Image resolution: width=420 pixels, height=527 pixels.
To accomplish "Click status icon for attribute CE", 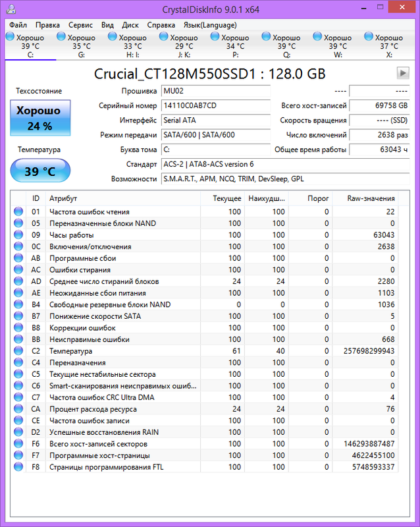I will click(x=18, y=420).
